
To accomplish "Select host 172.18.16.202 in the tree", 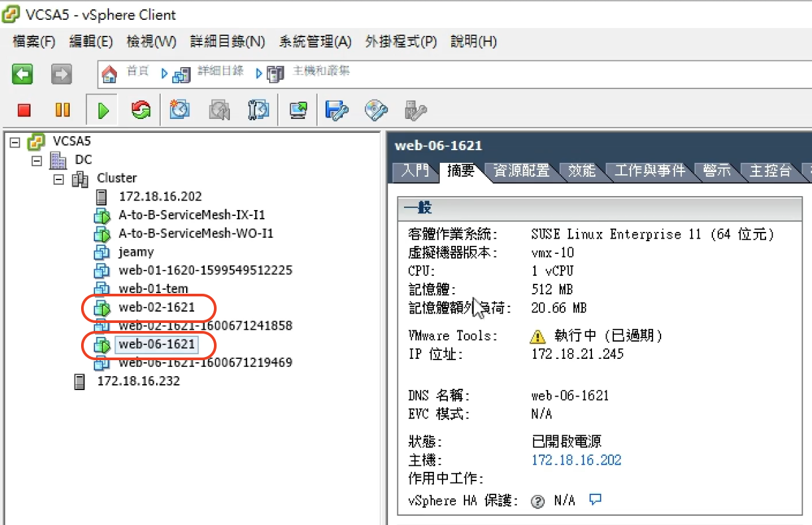I will click(160, 197).
